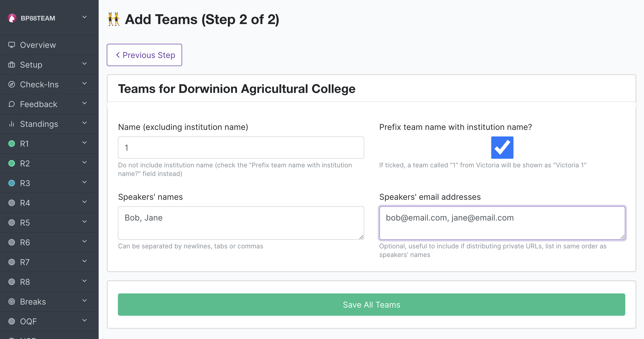Open the R4 sidebar menu item
This screenshot has height=339, width=644.
click(x=49, y=203)
